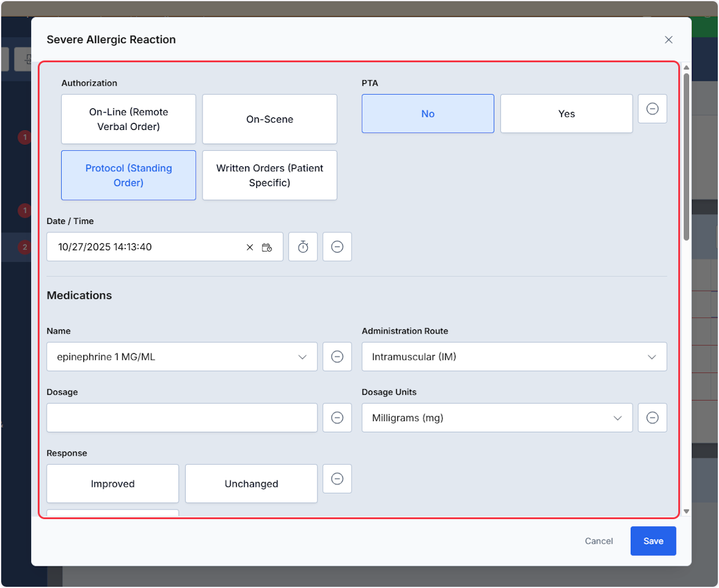The image size is (719, 588).
Task: Open the Administration Route dropdown
Action: click(514, 357)
